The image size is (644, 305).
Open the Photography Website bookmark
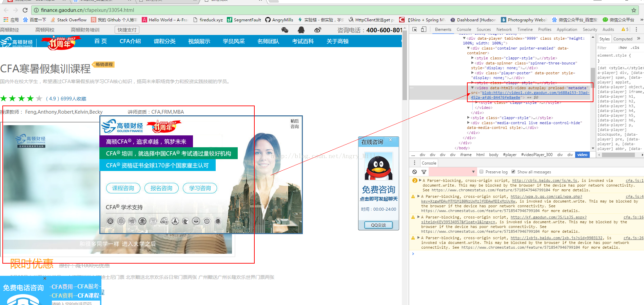coord(524,20)
